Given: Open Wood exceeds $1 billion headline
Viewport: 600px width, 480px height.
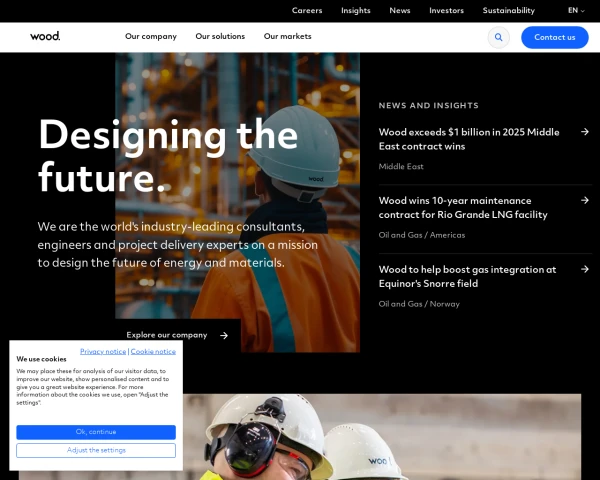Looking at the screenshot, I should (x=469, y=139).
